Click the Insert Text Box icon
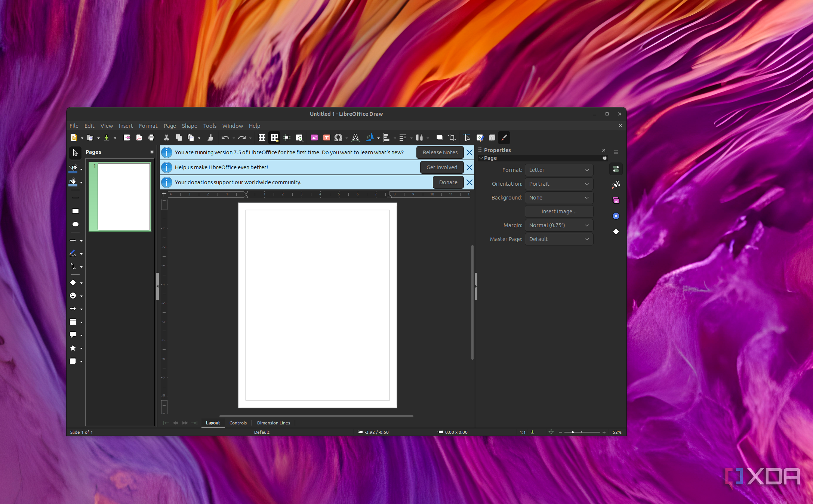The width and height of the screenshot is (813, 504). click(x=327, y=138)
